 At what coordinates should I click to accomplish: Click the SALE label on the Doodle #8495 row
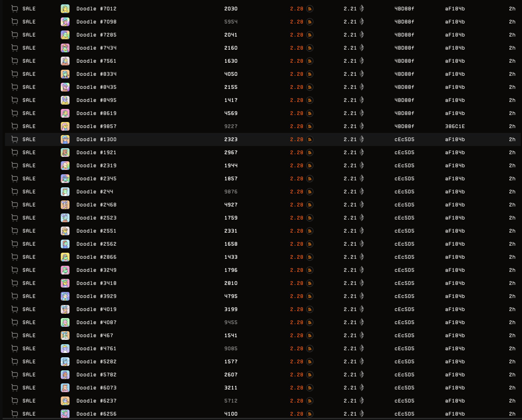29,100
